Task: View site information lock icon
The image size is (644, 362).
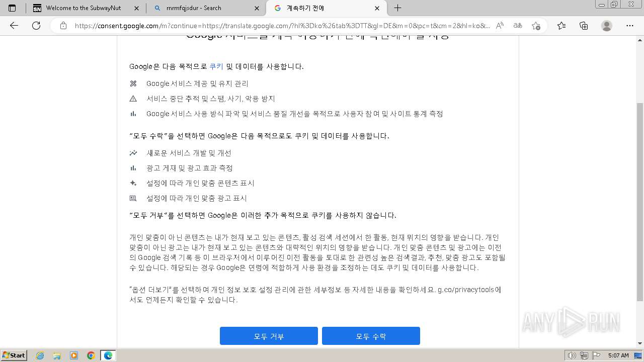Action: coord(63,26)
